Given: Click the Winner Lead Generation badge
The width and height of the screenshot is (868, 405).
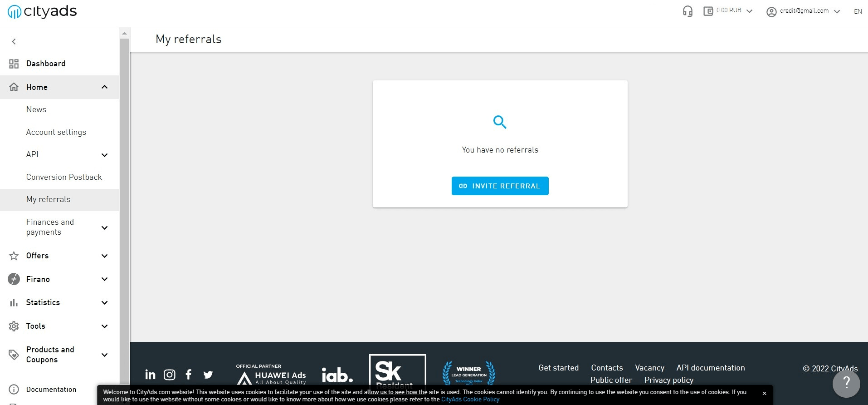Looking at the screenshot, I should tap(469, 373).
